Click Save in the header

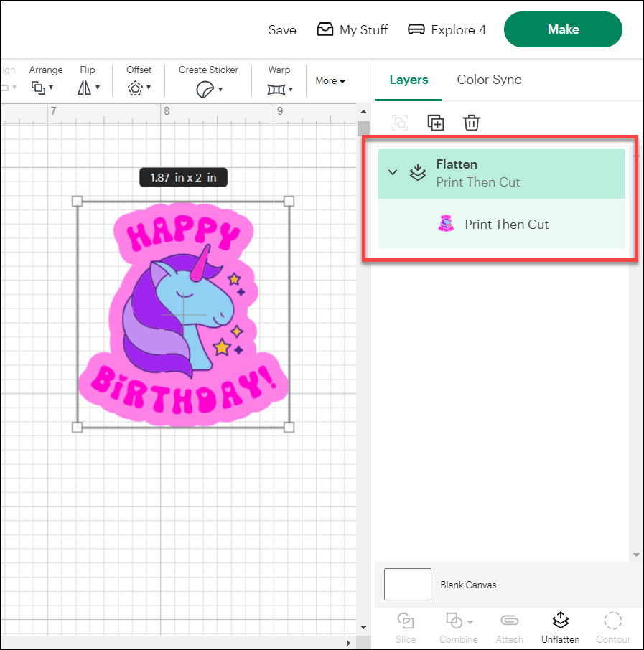click(x=282, y=30)
